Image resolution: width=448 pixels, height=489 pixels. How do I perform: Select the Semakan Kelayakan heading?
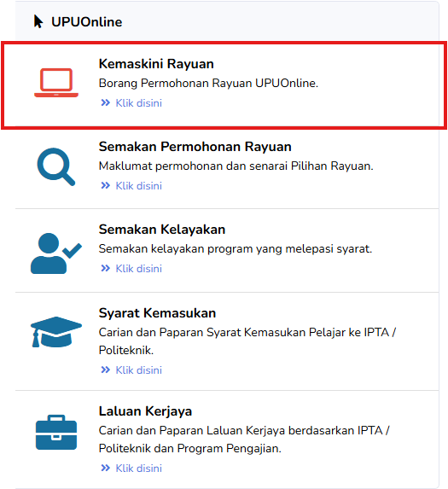[162, 230]
